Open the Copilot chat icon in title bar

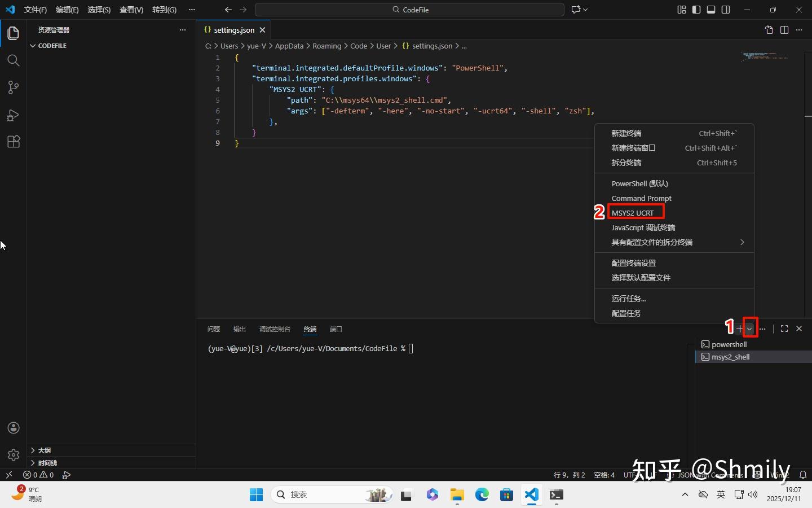(576, 10)
